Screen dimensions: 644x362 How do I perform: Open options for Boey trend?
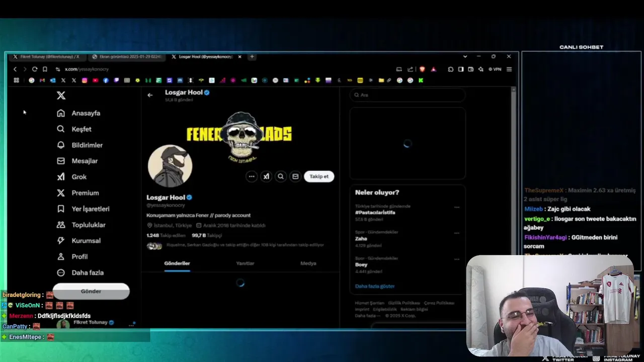point(457,259)
